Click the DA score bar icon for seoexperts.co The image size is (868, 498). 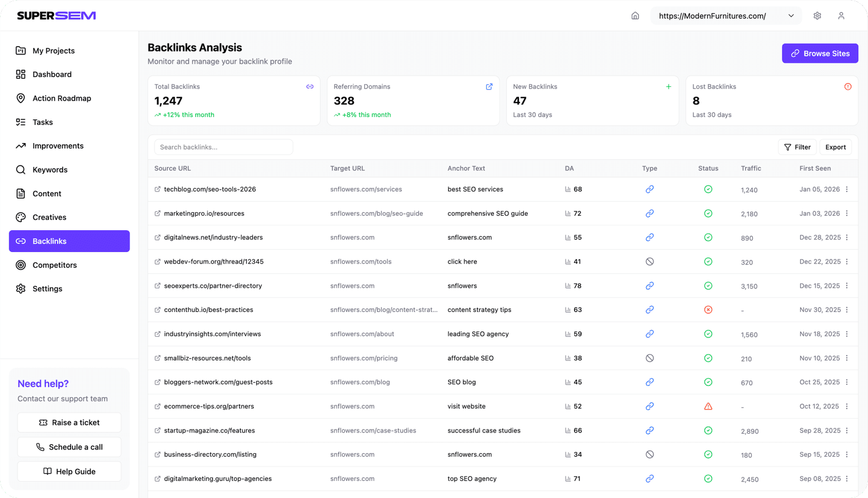[569, 285]
